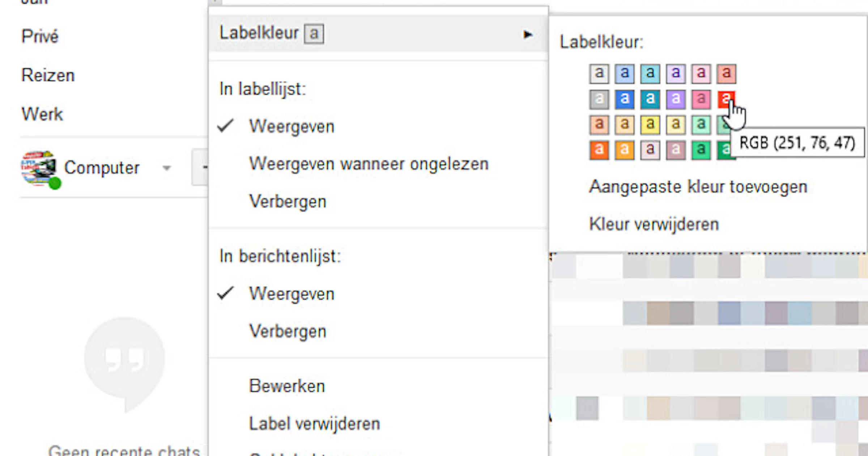868x456 pixels.
Task: Open the dropdown arrow next to Computer
Action: coord(167,168)
